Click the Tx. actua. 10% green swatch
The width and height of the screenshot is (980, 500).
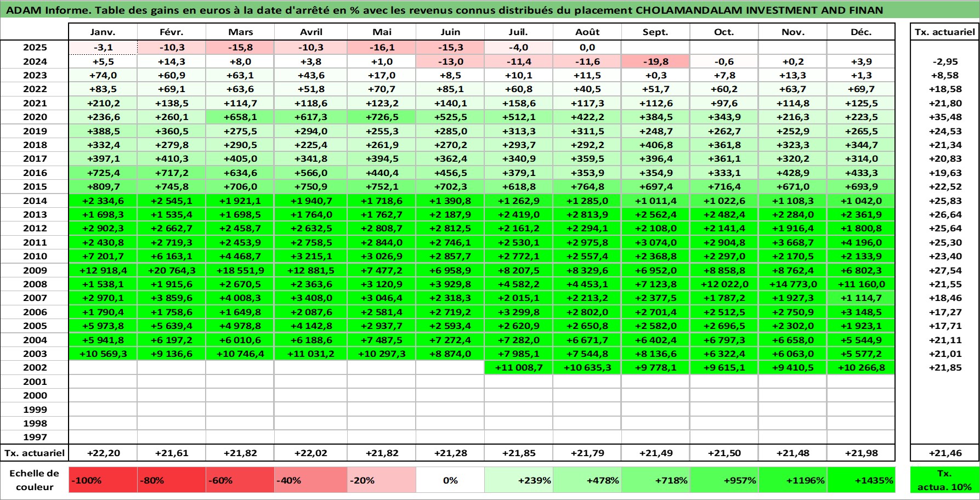945,480
